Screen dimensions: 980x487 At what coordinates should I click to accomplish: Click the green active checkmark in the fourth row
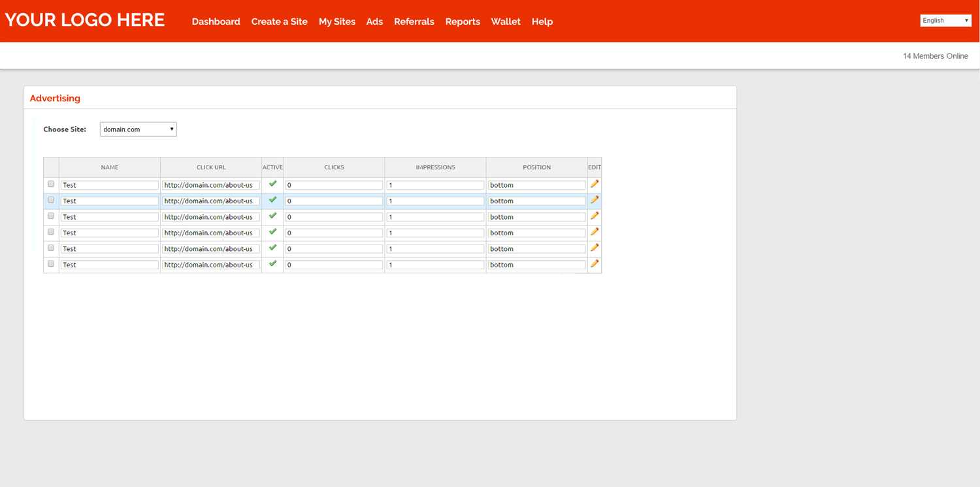tap(272, 231)
